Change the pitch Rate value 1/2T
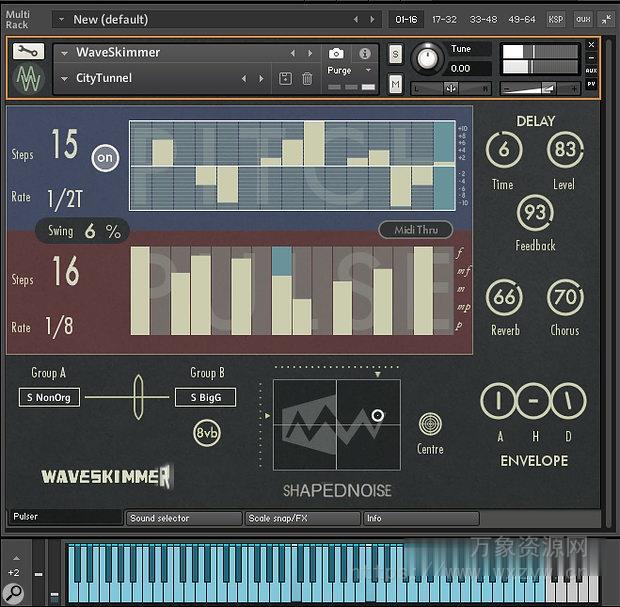 point(65,199)
